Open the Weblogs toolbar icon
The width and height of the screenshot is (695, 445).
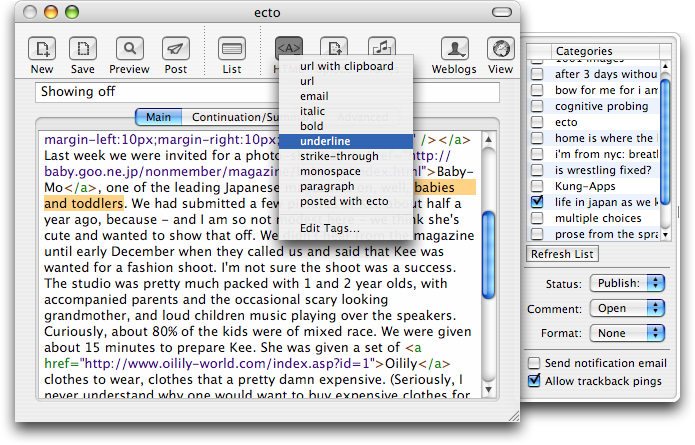454,48
